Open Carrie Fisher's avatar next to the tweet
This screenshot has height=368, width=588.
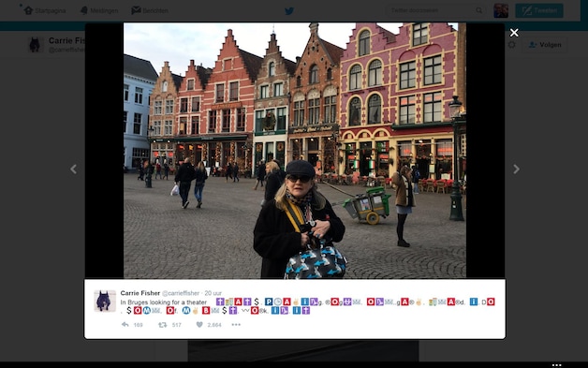coord(105,301)
